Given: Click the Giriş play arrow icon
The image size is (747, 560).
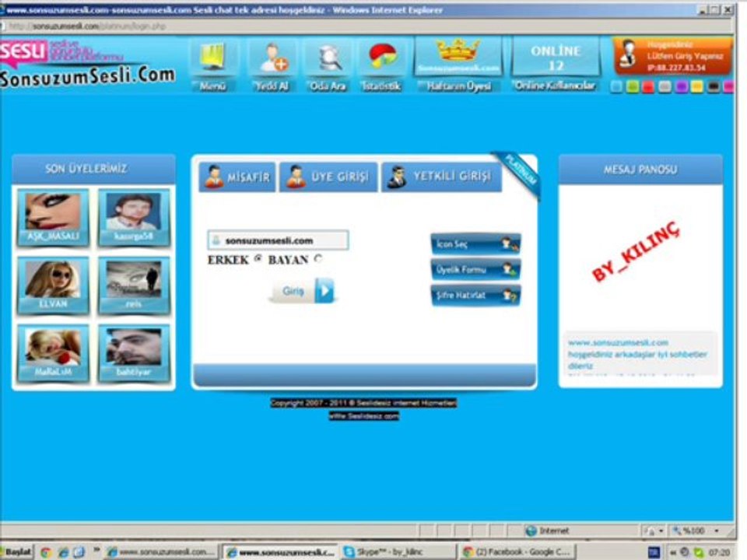Looking at the screenshot, I should click(324, 290).
